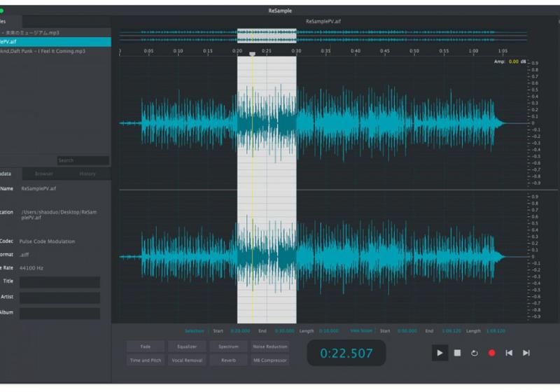
Task: Apply Noise Reduction
Action: pos(269,346)
